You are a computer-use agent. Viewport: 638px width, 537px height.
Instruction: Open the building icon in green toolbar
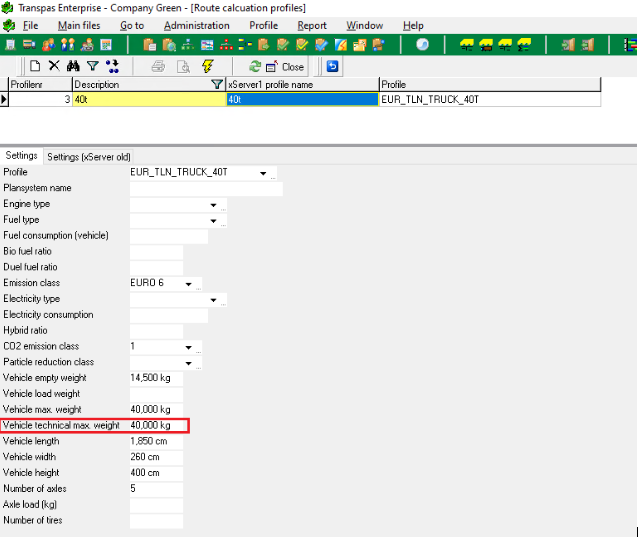(11, 45)
